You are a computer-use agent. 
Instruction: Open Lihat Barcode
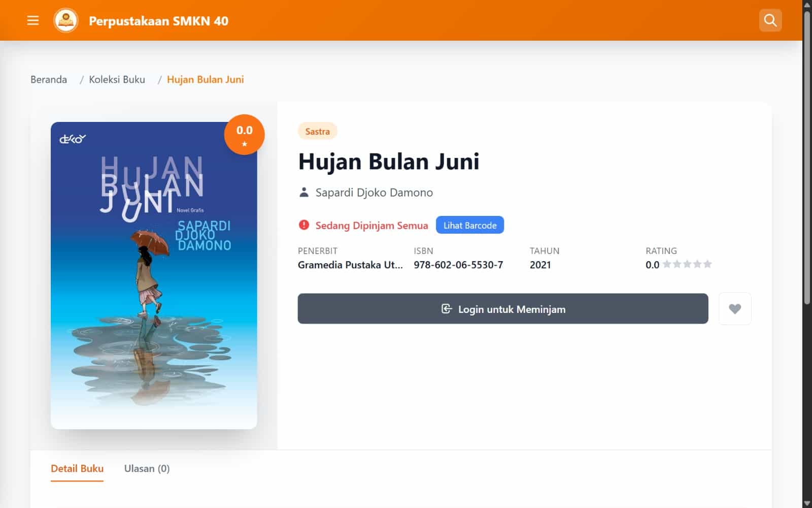point(470,225)
